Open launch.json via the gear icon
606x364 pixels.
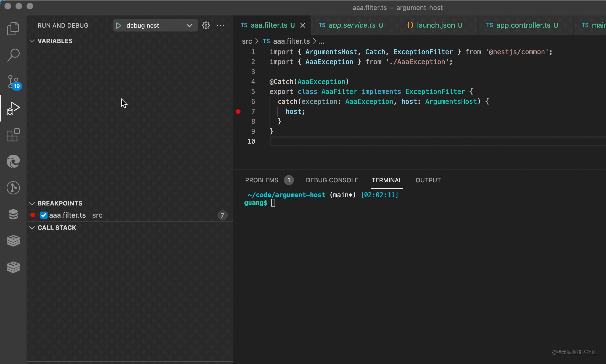[206, 26]
